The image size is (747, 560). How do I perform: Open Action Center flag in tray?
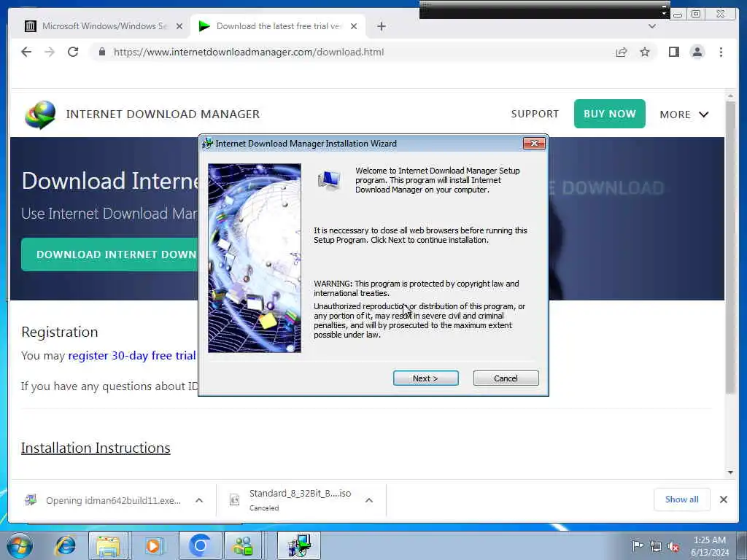click(637, 545)
